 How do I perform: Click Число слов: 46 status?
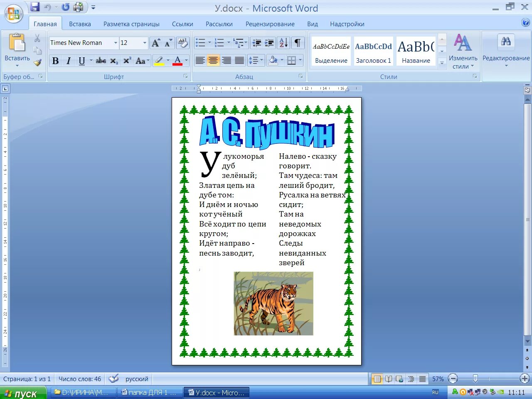[x=79, y=379]
